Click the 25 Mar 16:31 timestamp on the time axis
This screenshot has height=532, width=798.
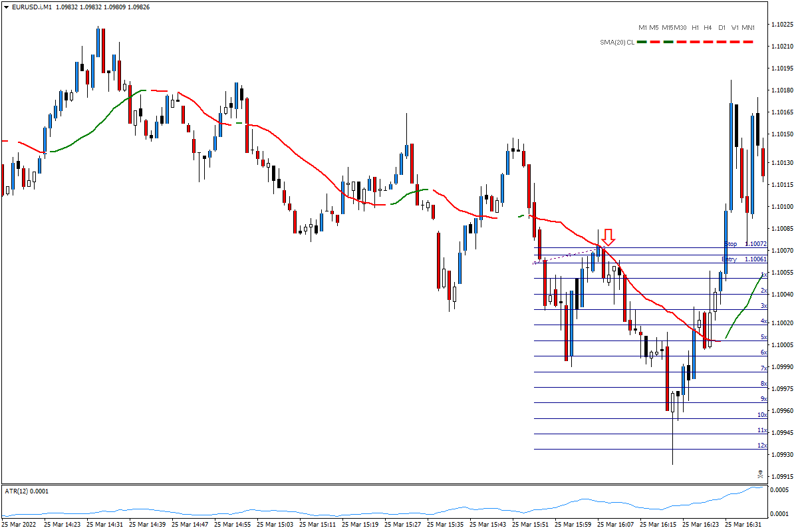pos(743,523)
